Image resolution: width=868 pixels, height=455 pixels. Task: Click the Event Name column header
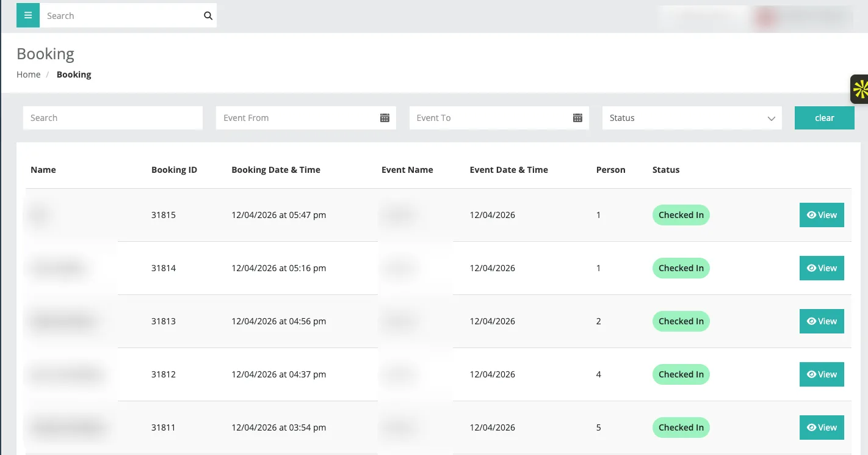407,170
